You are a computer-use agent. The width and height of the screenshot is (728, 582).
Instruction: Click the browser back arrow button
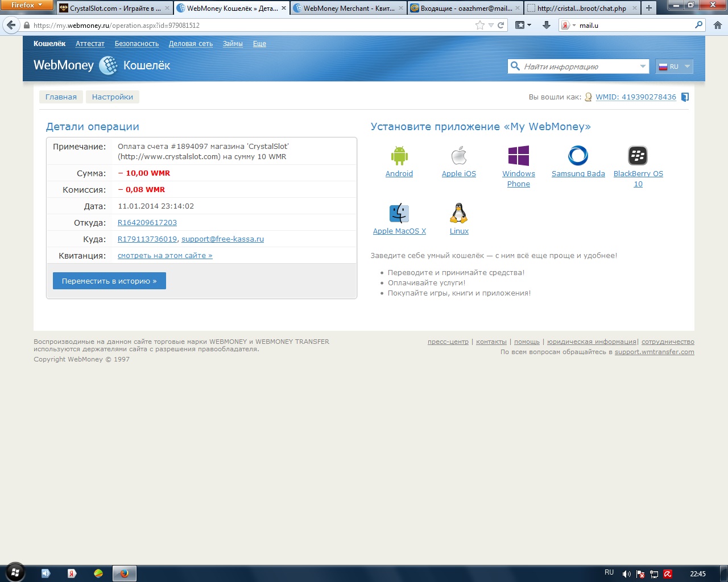point(11,25)
